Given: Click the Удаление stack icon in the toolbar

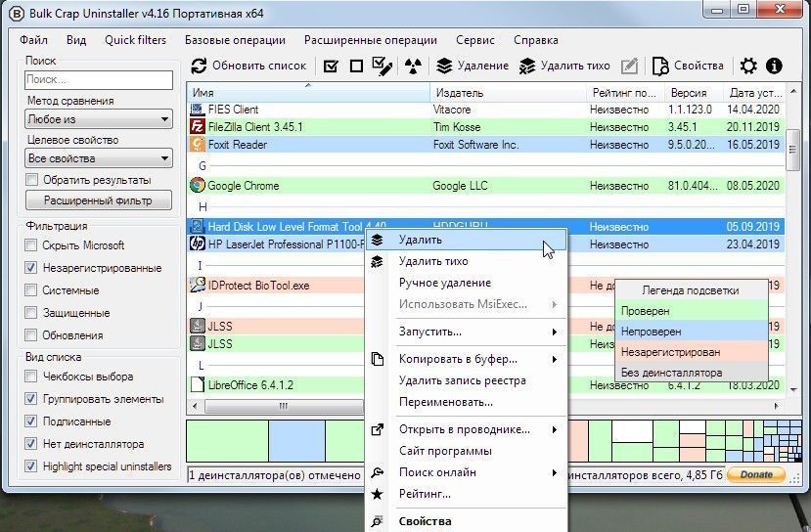Looking at the screenshot, I should pos(444,66).
